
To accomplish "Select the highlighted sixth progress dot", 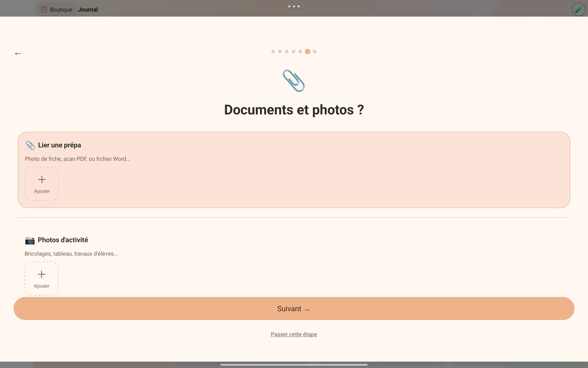I will point(307,51).
